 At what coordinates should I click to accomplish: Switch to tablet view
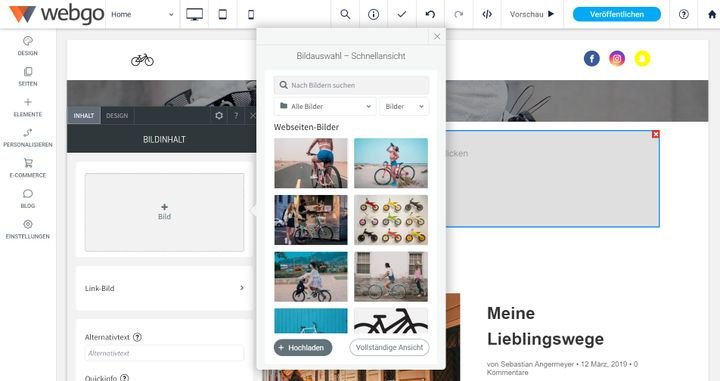click(223, 14)
